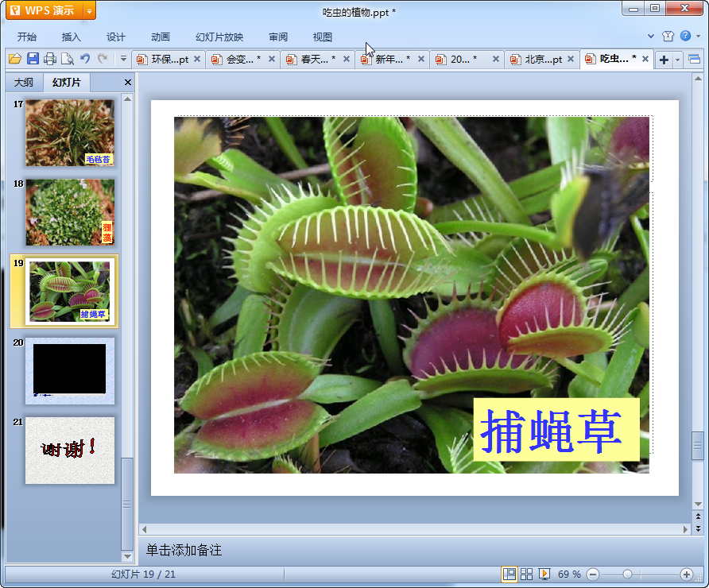Click the zoom in plus button

tap(687, 574)
